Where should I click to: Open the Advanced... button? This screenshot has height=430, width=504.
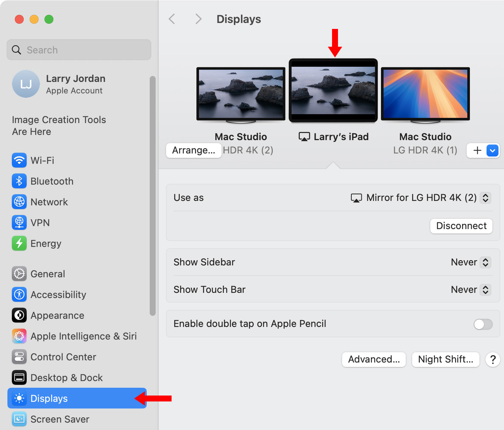tap(374, 359)
